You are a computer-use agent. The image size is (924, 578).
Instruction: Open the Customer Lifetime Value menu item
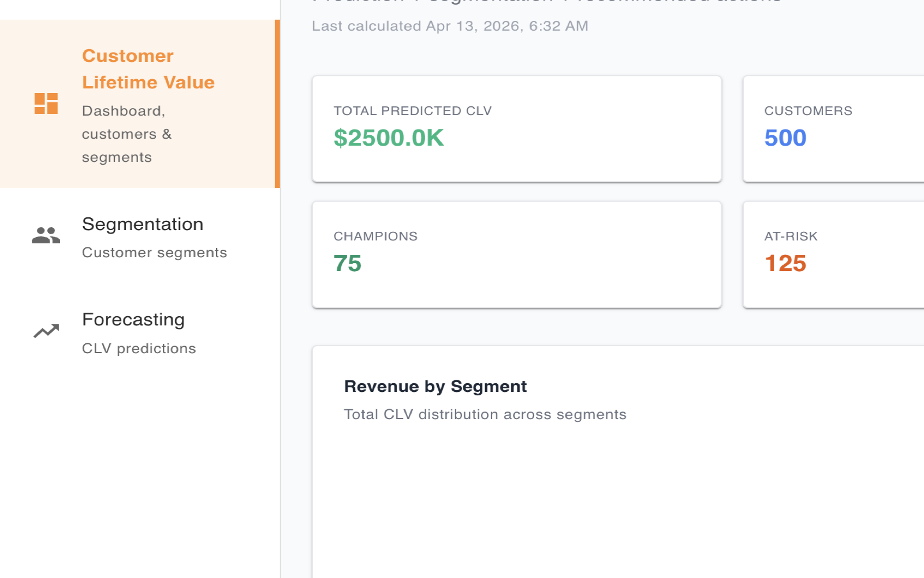coord(140,103)
